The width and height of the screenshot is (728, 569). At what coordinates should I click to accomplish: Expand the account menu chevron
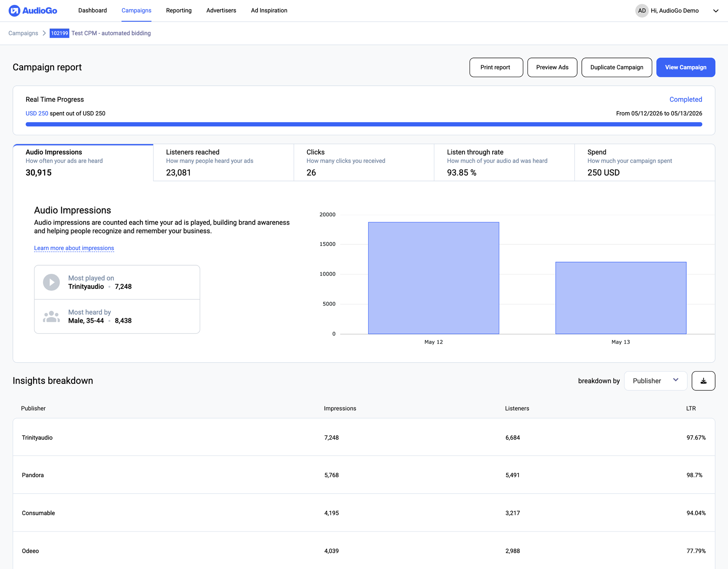[716, 11]
